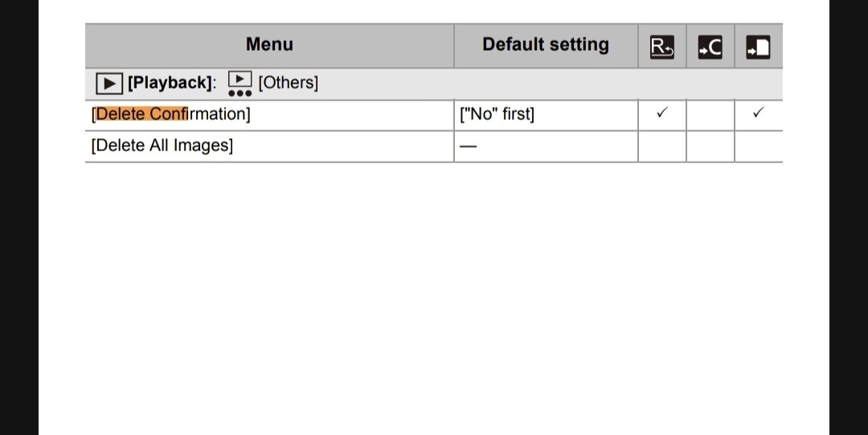Click the Playback triangle icon

[x=108, y=83]
